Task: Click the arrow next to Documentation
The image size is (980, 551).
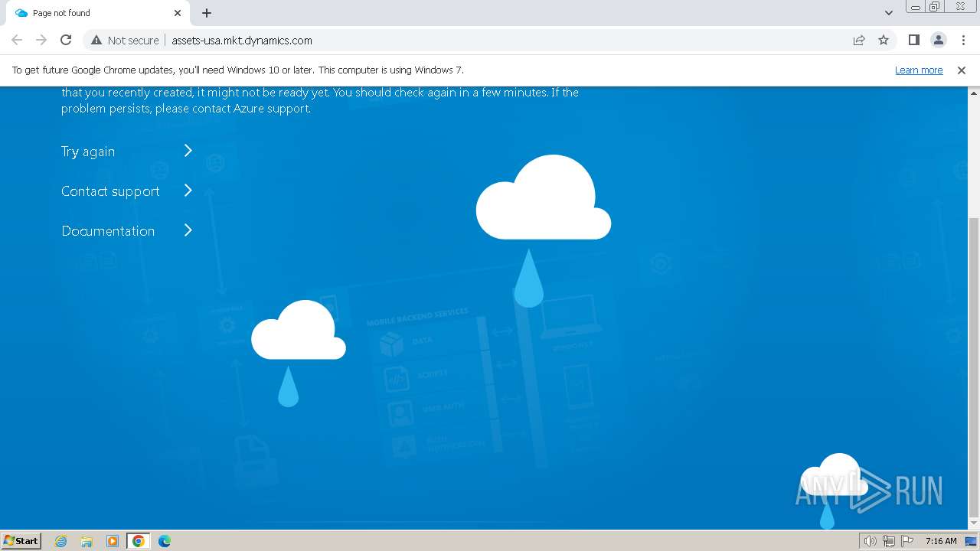Action: tap(188, 230)
